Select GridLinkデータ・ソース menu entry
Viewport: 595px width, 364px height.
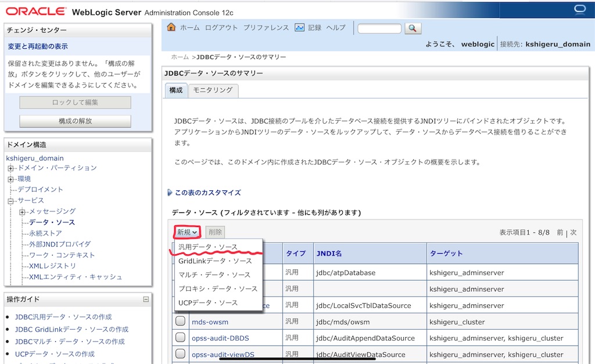click(215, 261)
